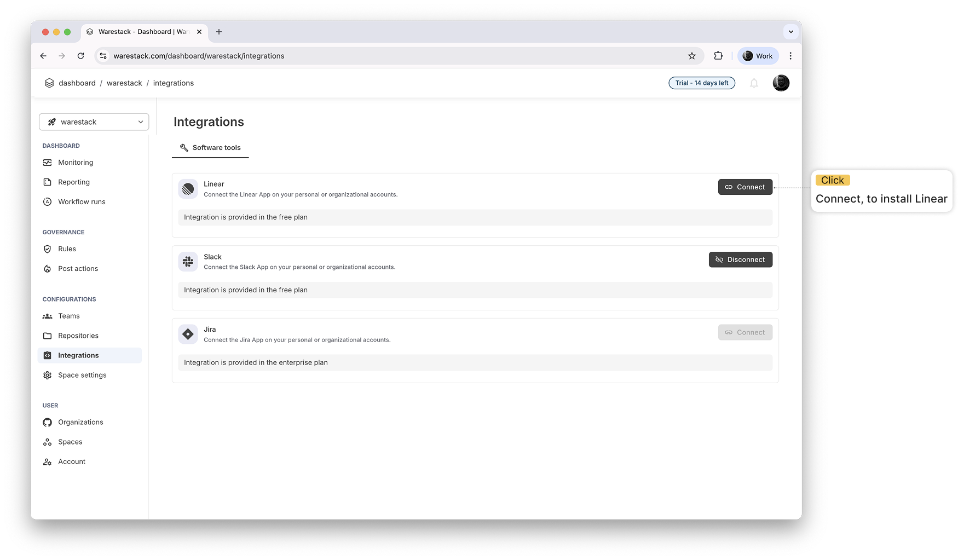Expand tab search chevron in browser

pyautogui.click(x=790, y=32)
